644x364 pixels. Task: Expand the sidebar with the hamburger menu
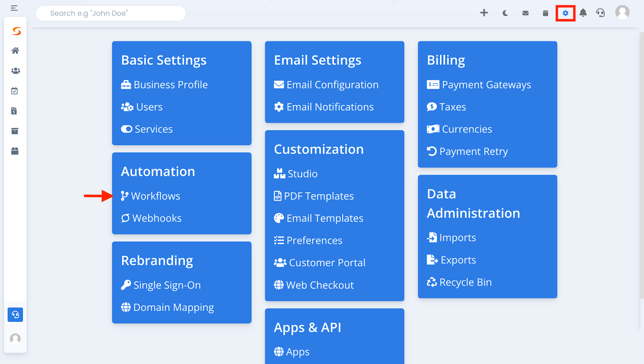coord(14,8)
